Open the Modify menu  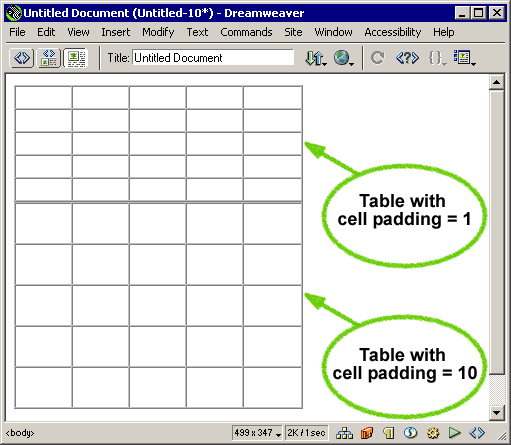(x=158, y=32)
